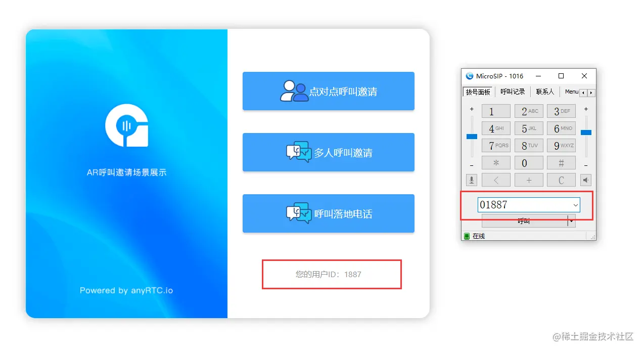Mute the microphone in MicroSIP
Viewport: 644px width, 352px height.
click(472, 180)
